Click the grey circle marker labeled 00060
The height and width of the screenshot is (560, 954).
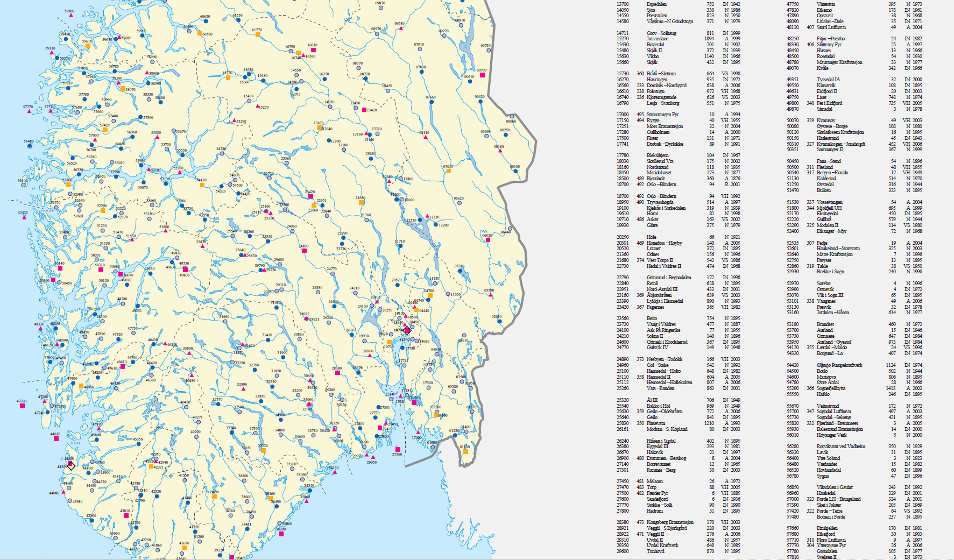tap(512, 116)
